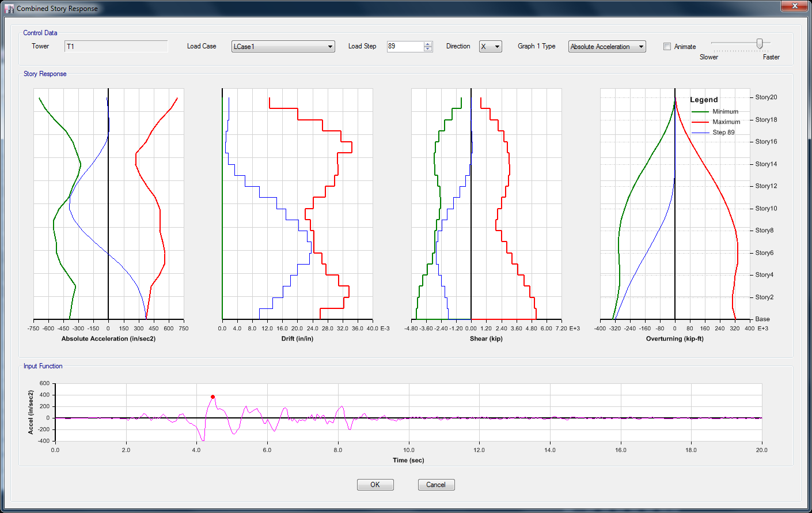The width and height of the screenshot is (812, 513).
Task: Click the Story6 axis label
Action: tap(764, 253)
